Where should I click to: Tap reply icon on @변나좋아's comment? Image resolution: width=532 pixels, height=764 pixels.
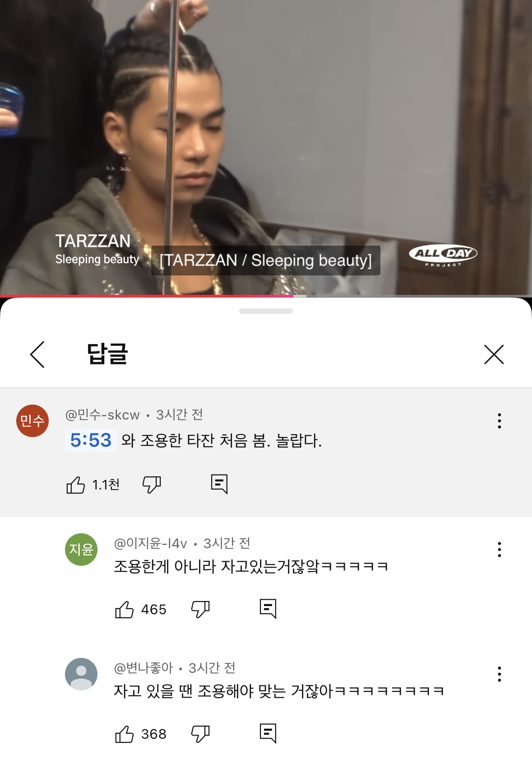(x=268, y=733)
